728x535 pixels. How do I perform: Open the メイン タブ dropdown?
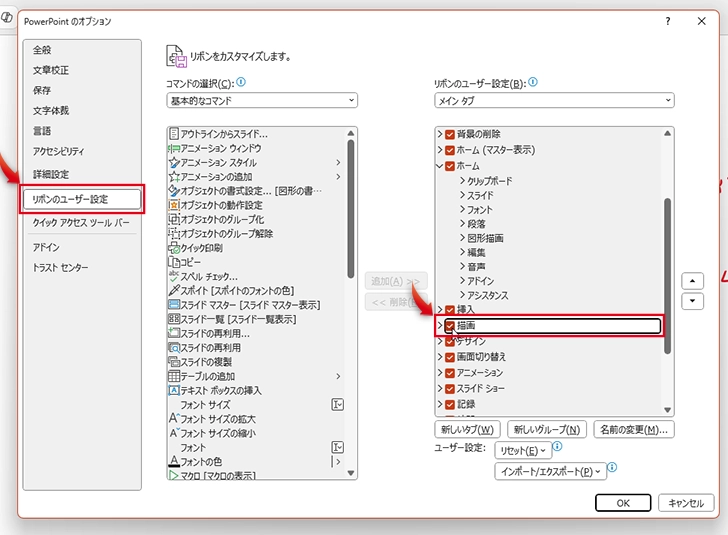[554, 100]
